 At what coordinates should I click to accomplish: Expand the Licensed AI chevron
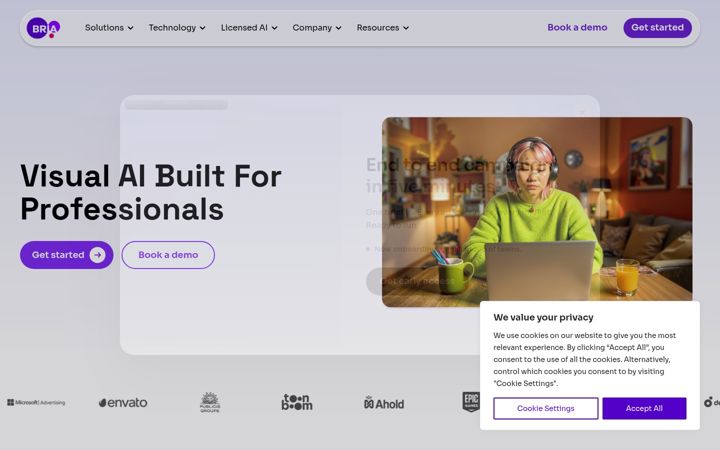(274, 28)
